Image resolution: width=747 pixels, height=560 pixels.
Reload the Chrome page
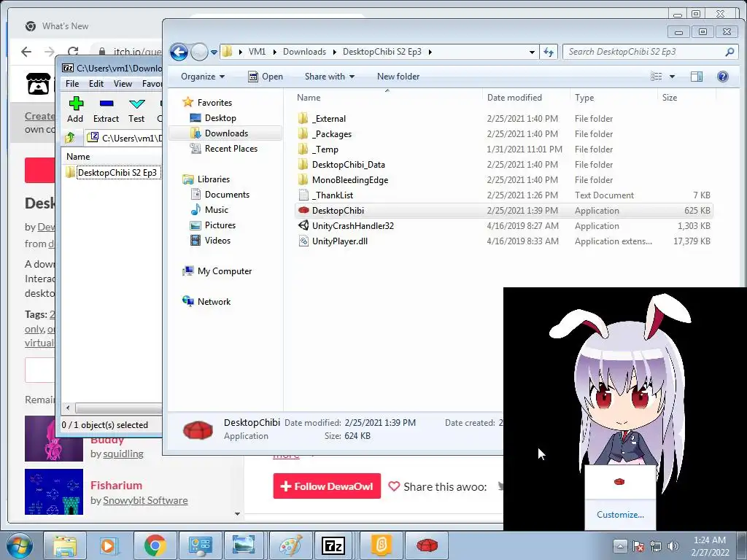(73, 52)
